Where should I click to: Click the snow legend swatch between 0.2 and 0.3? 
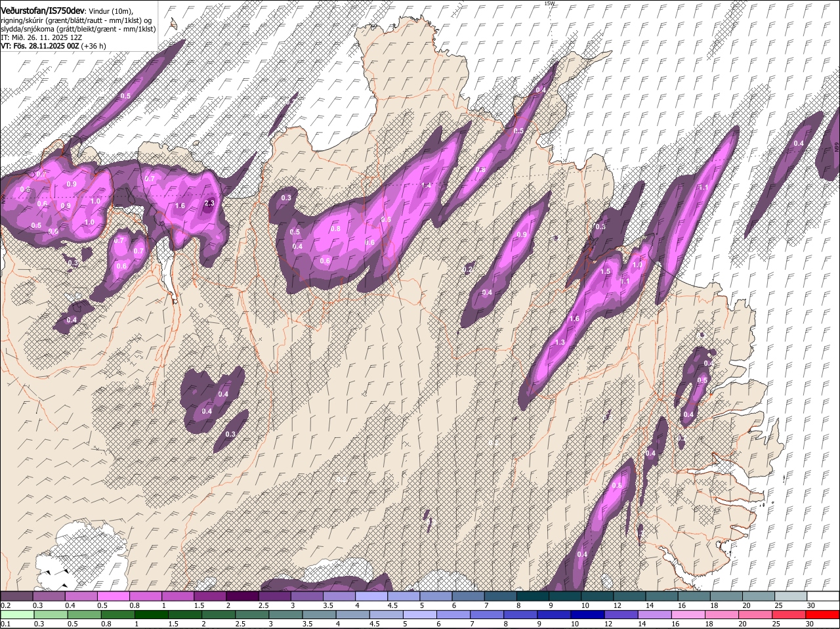16,596
